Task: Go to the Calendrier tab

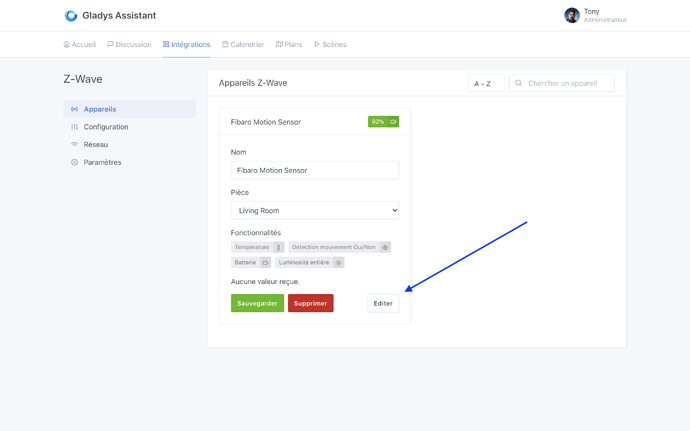Action: click(x=243, y=44)
